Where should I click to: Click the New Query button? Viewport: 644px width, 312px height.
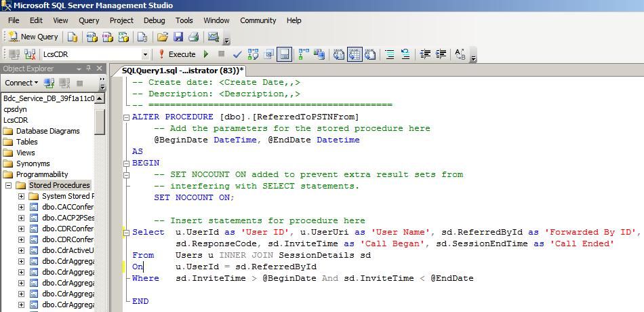[x=34, y=37]
